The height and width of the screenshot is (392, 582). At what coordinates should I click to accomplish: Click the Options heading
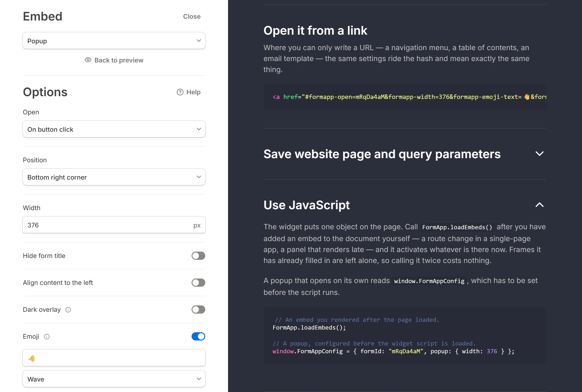[x=45, y=92]
